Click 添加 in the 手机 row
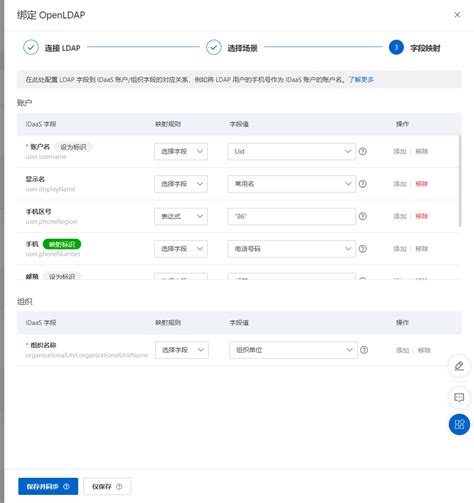Image resolution: width=474 pixels, height=503 pixels. point(400,249)
